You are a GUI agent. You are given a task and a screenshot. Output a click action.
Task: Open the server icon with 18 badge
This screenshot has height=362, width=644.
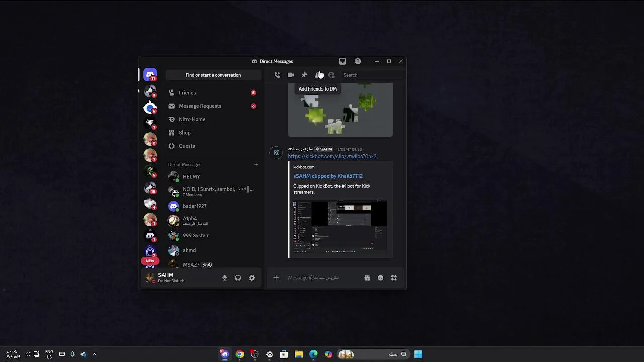pyautogui.click(x=150, y=188)
